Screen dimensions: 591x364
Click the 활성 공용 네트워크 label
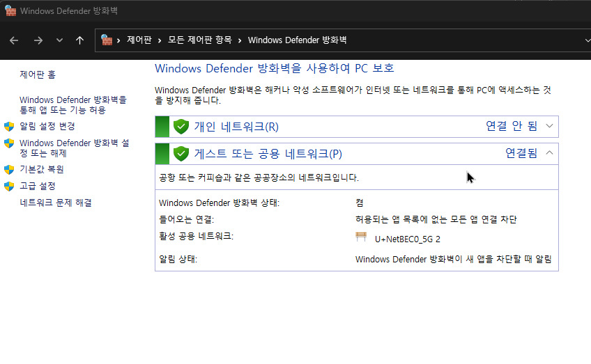tap(196, 236)
